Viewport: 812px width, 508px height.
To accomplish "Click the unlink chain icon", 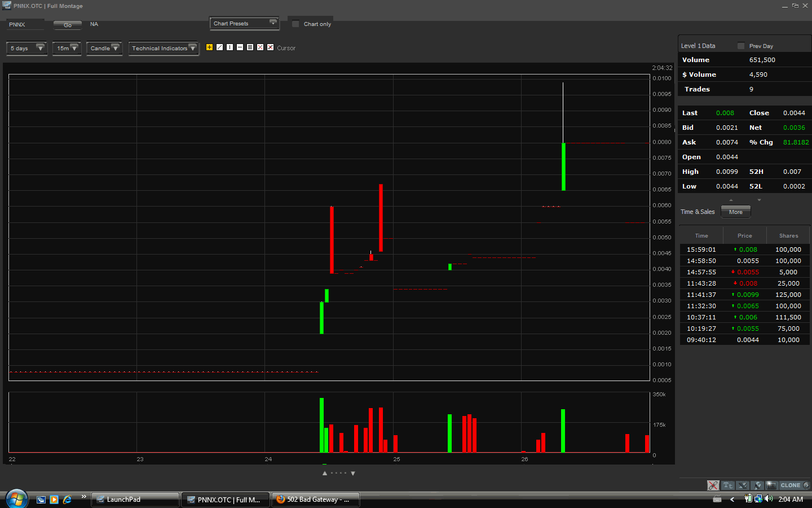I will (713, 485).
